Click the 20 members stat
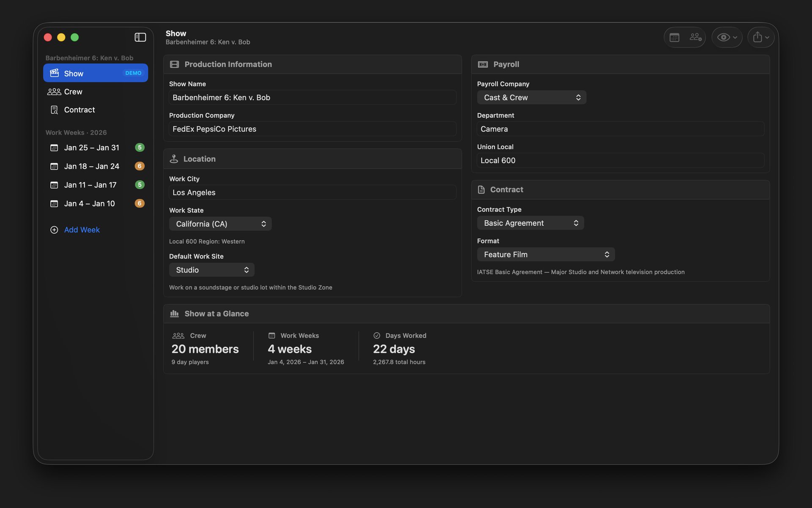This screenshot has height=508, width=812. point(205,349)
